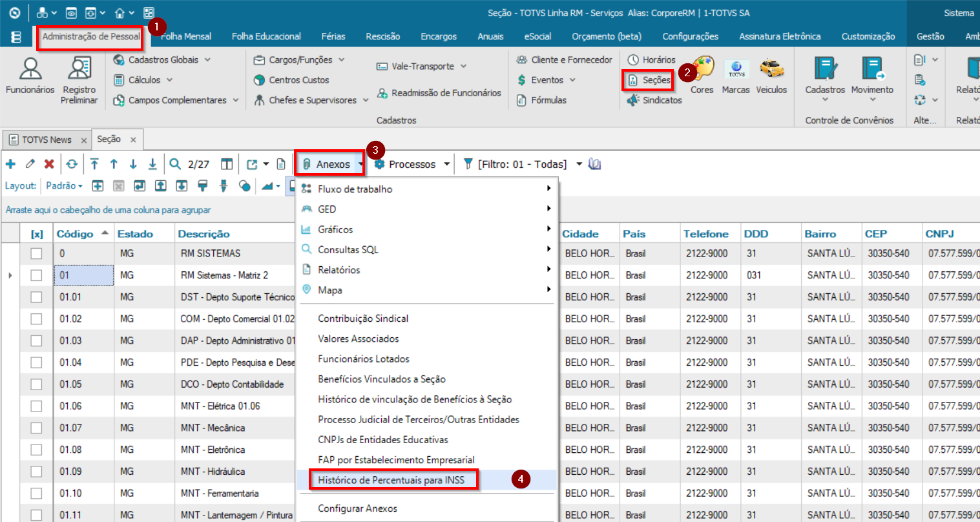Open the Padrão layout dropdown
Image resolution: width=980 pixels, height=522 pixels.
64,186
